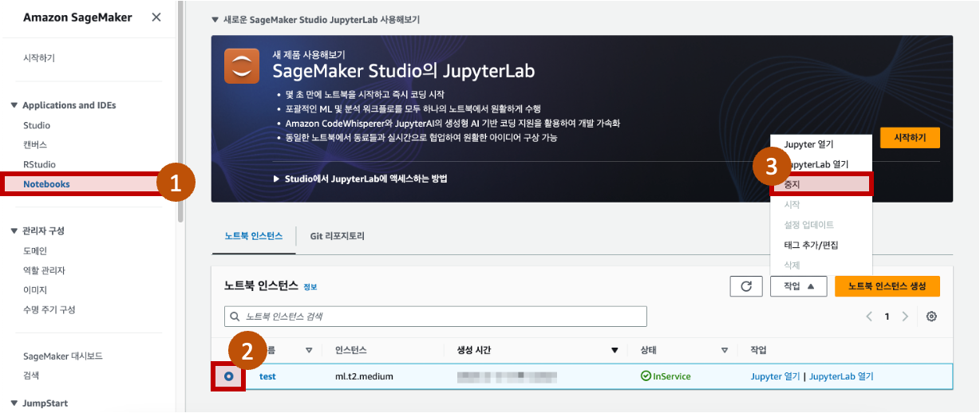Viewport: 980px width, 413px height.
Task: Close the Amazon SageMaker navigation panel
Action: coord(156,17)
